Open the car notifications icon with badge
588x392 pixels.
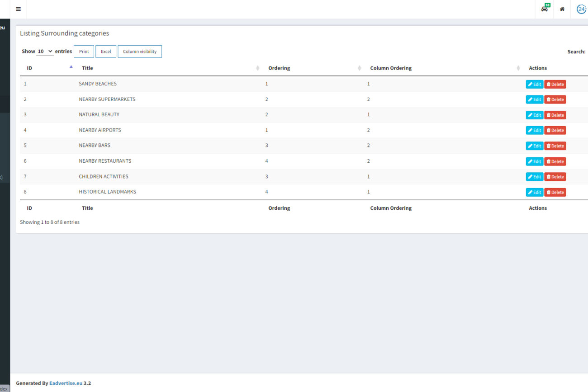(545, 9)
